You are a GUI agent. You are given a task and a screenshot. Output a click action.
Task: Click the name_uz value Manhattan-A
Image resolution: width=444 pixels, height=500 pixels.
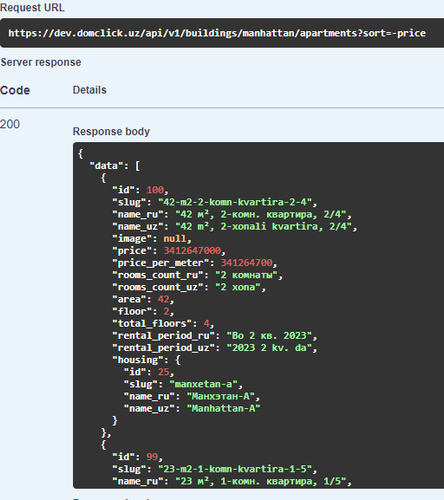[224, 408]
